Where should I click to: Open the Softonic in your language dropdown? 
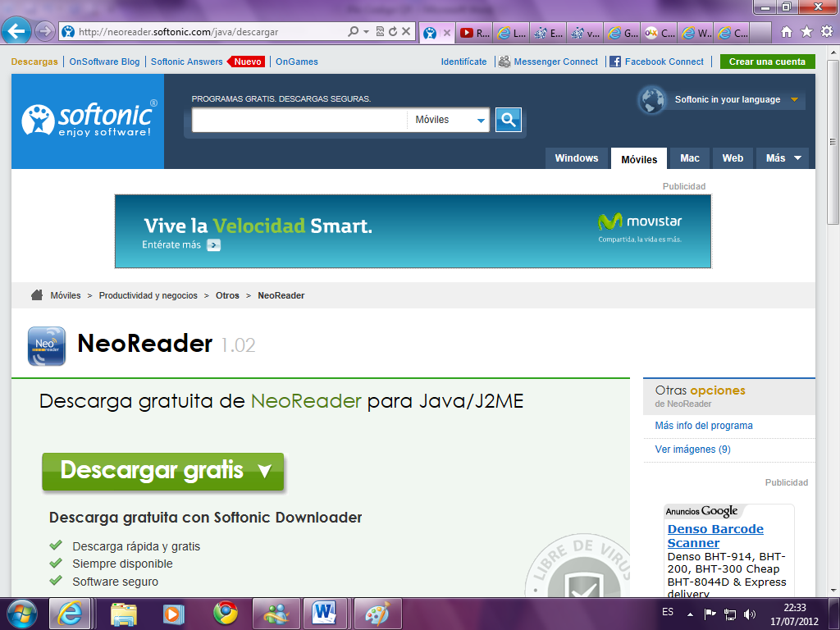pos(722,100)
